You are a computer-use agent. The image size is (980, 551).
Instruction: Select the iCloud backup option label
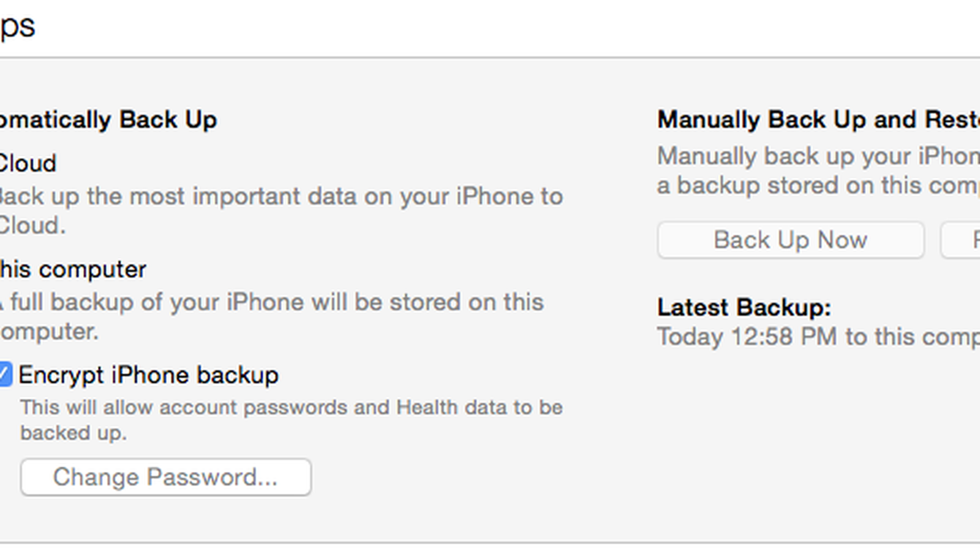pos(28,163)
